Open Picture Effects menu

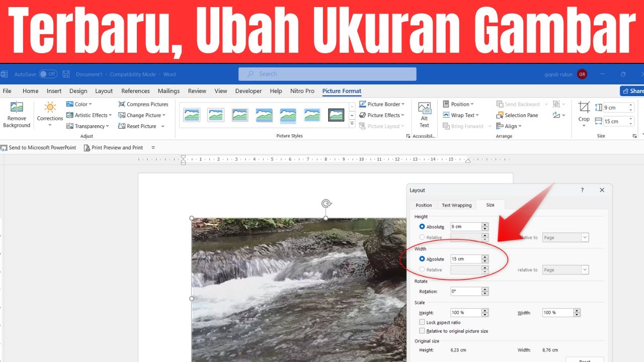click(x=382, y=115)
